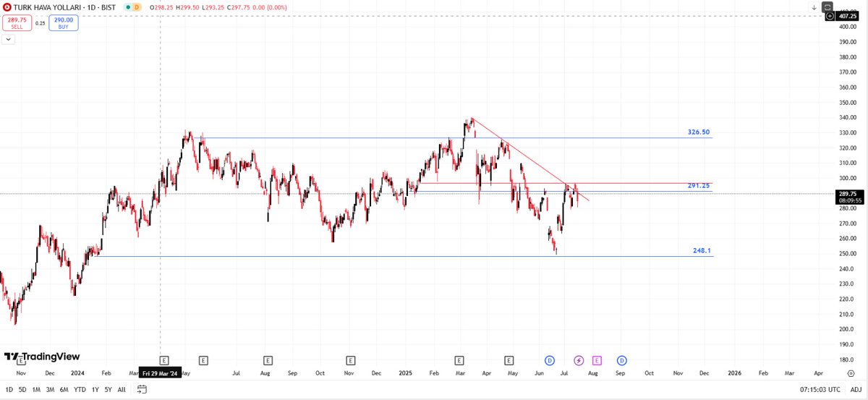This screenshot has width=868, height=400.
Task: Select the 6M time range
Action: tap(64, 389)
